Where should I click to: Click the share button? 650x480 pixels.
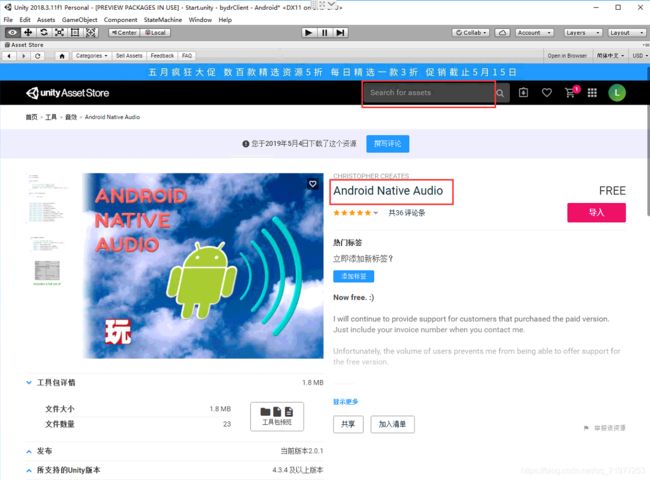[x=348, y=424]
